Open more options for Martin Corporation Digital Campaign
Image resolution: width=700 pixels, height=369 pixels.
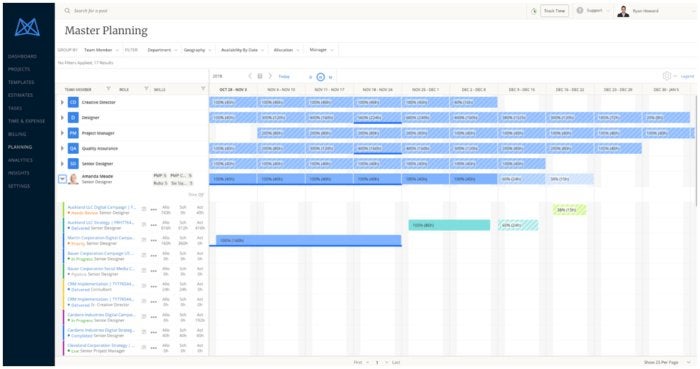tap(154, 240)
